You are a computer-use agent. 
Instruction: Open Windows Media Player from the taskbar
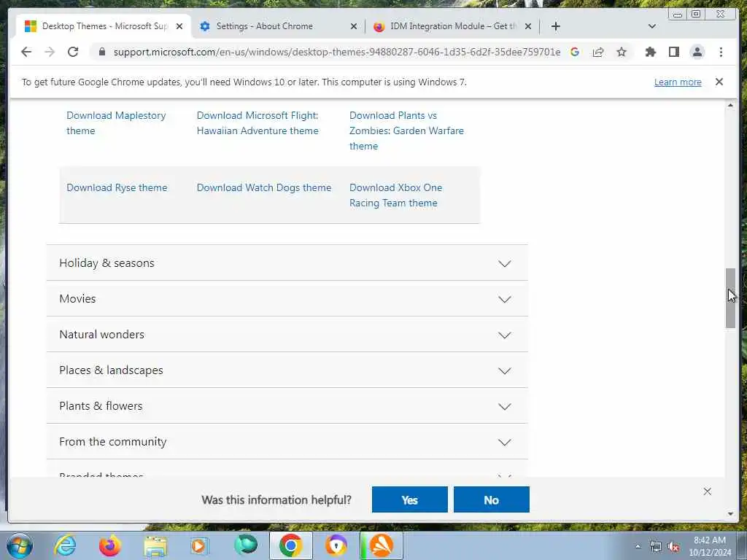[199, 545]
